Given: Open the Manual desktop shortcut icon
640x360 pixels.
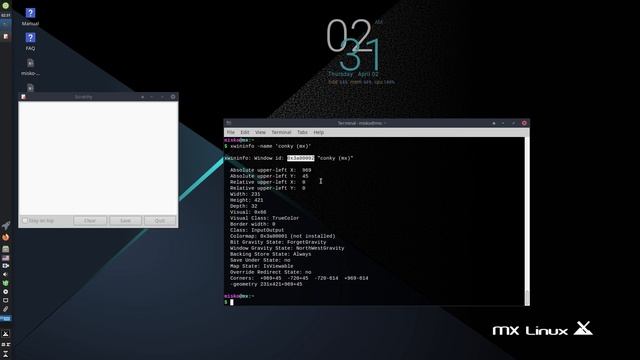Looking at the screenshot, I should [30, 13].
